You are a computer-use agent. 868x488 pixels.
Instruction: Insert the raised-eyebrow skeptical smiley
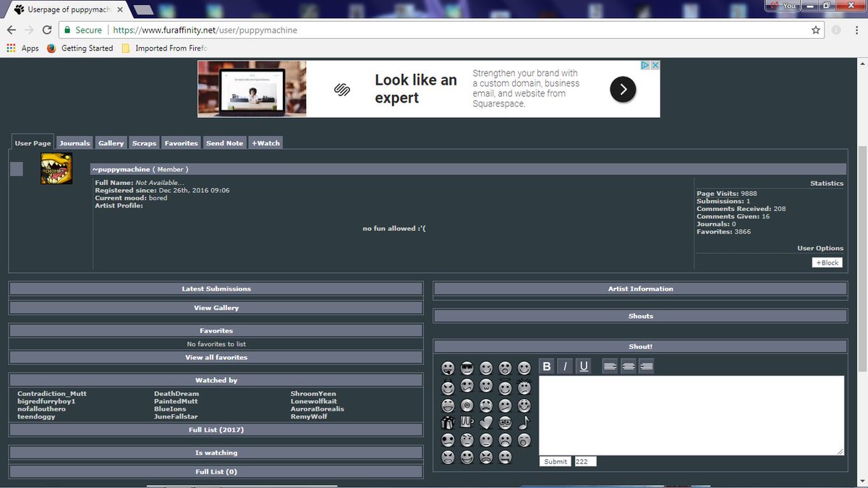pos(467,440)
